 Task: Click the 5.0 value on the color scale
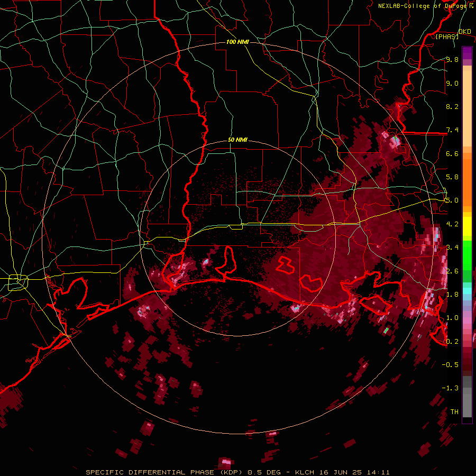click(x=452, y=200)
